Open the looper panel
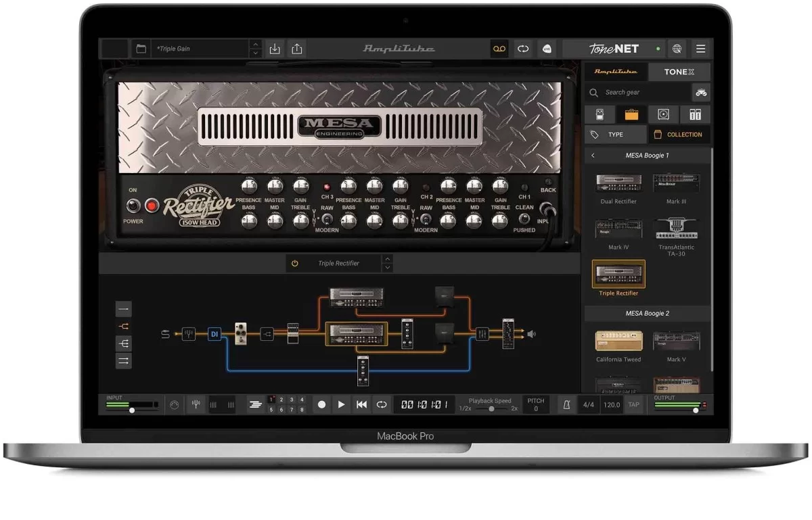The width and height of the screenshot is (812, 520). coord(499,49)
